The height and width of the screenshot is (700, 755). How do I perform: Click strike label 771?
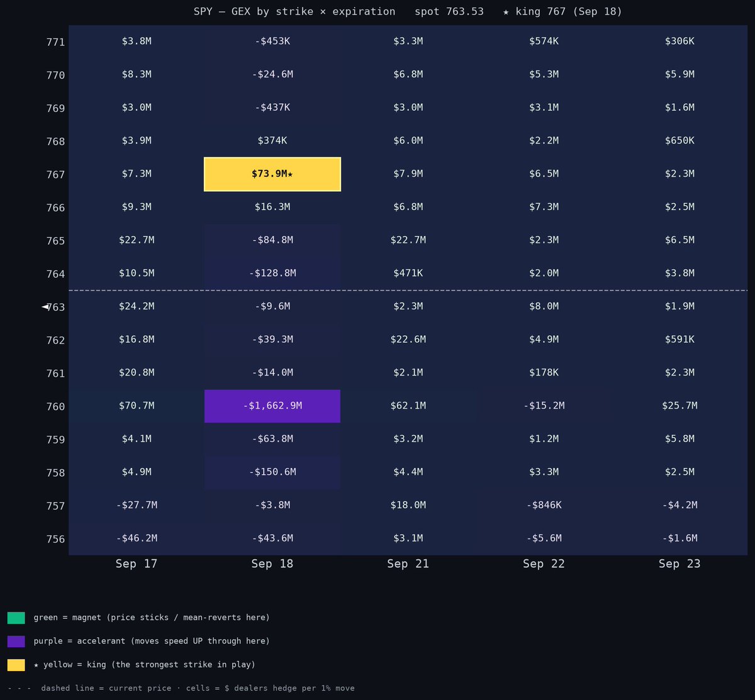(55, 42)
